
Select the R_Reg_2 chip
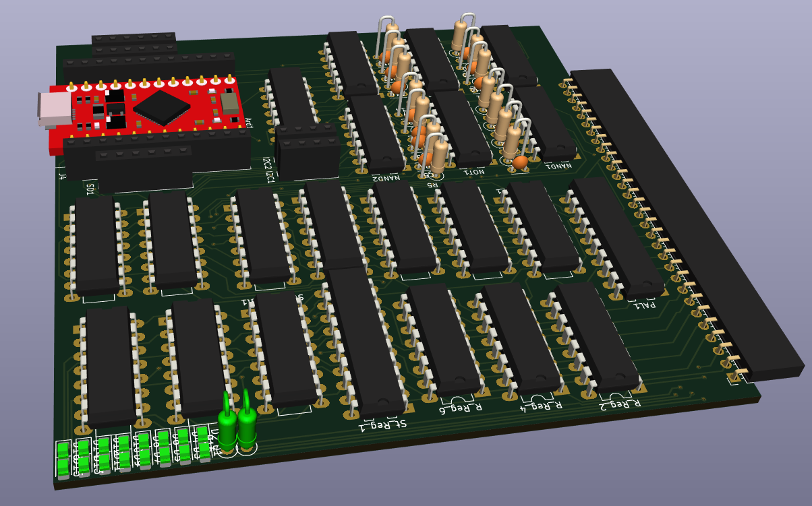pyautogui.click(x=596, y=335)
